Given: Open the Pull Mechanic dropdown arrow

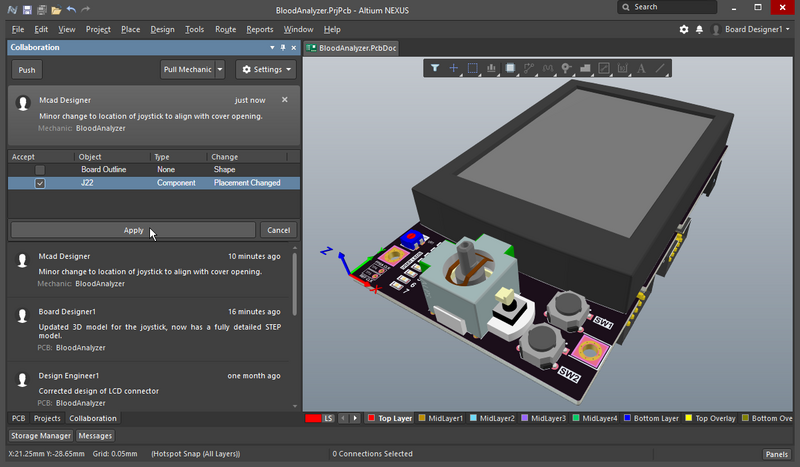Looking at the screenshot, I should pos(220,69).
